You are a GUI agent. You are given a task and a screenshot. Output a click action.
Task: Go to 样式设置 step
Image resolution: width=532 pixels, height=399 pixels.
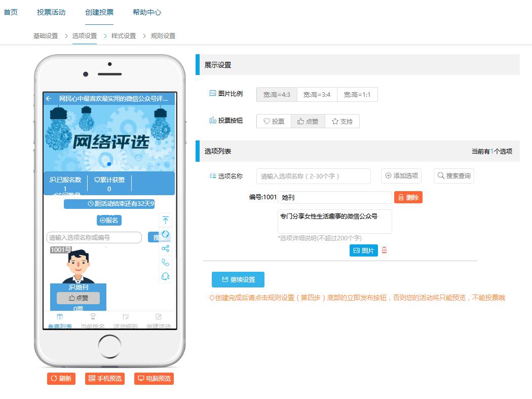[x=124, y=36]
